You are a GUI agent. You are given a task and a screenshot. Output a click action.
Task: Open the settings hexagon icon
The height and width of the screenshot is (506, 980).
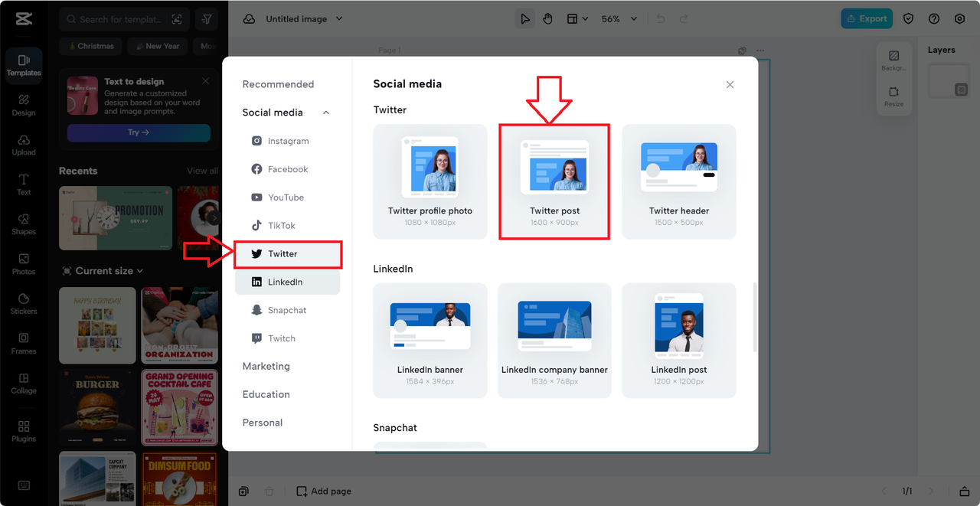[x=959, y=19]
